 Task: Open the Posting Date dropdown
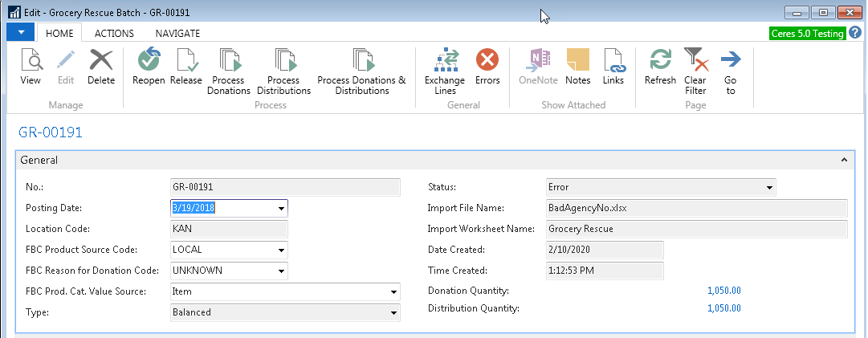(281, 208)
